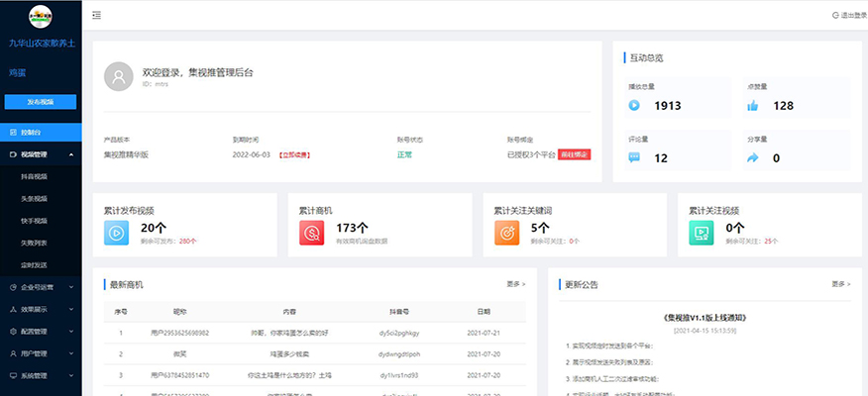Collapse the sidebar with the hamburger icon

(96, 15)
